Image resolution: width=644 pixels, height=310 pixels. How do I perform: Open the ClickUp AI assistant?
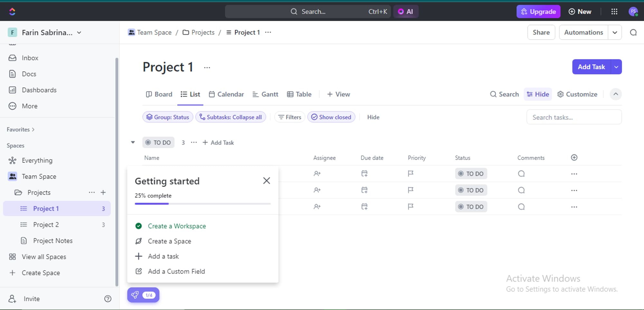pyautogui.click(x=406, y=11)
